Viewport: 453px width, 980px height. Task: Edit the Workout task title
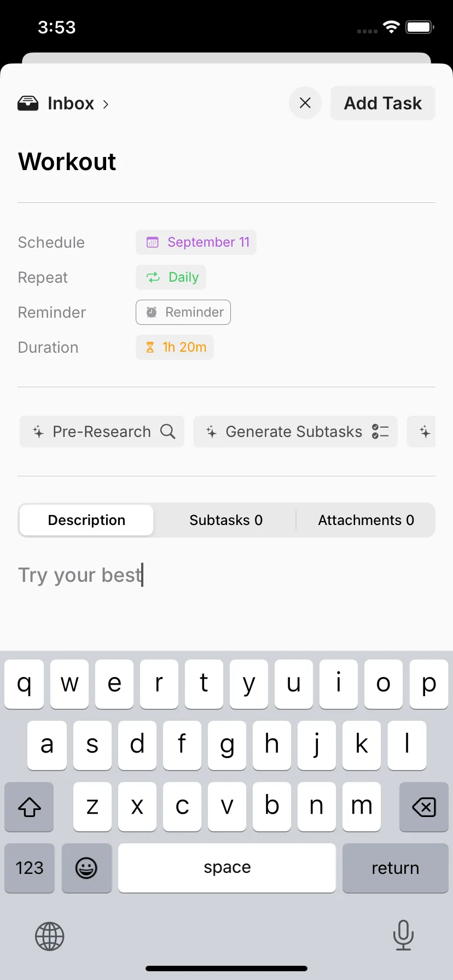click(67, 162)
